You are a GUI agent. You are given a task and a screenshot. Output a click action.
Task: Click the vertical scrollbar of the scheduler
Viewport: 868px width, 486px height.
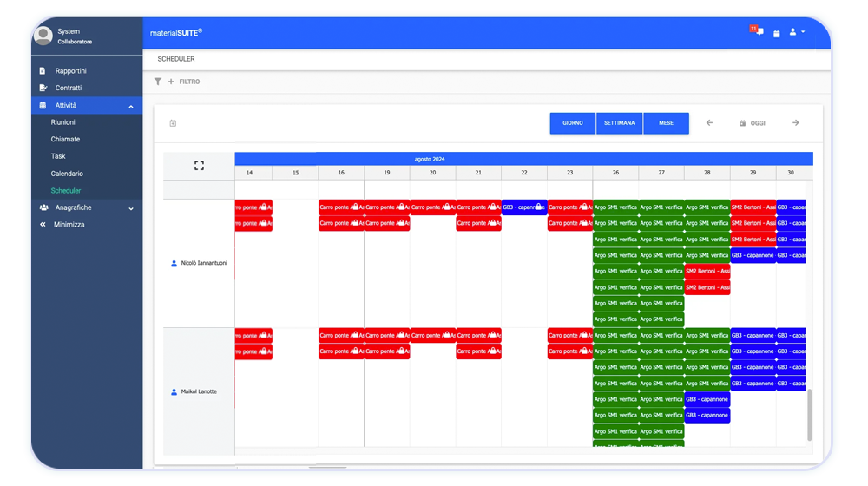click(x=809, y=415)
